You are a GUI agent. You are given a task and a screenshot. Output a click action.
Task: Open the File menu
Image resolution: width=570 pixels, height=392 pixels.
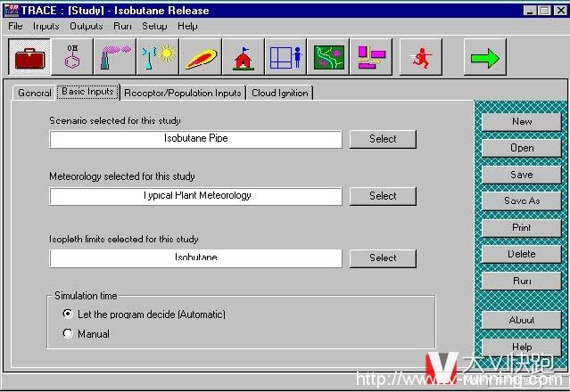click(x=15, y=26)
